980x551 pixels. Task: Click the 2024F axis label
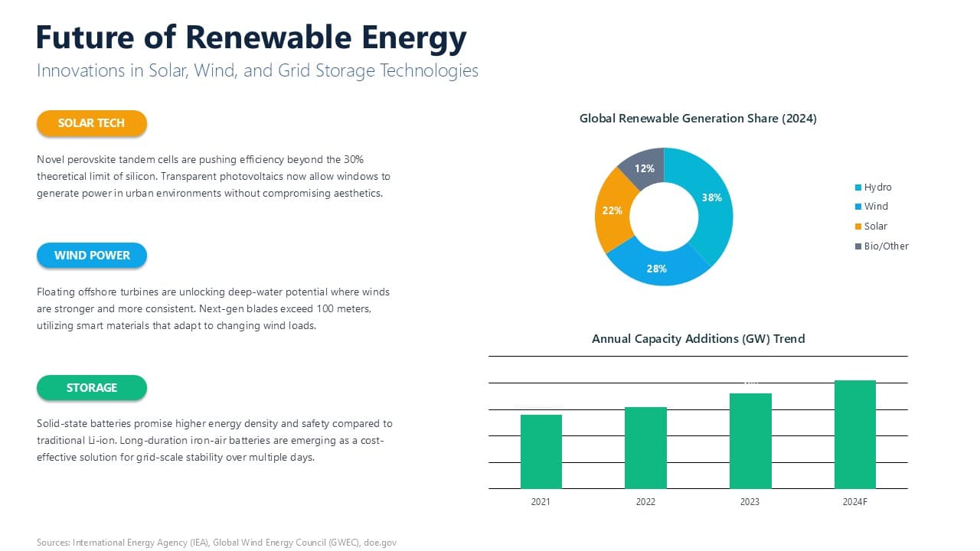(855, 502)
